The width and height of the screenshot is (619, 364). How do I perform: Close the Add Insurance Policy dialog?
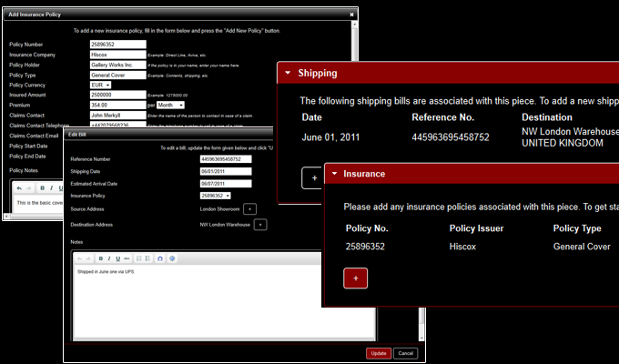coord(351,15)
